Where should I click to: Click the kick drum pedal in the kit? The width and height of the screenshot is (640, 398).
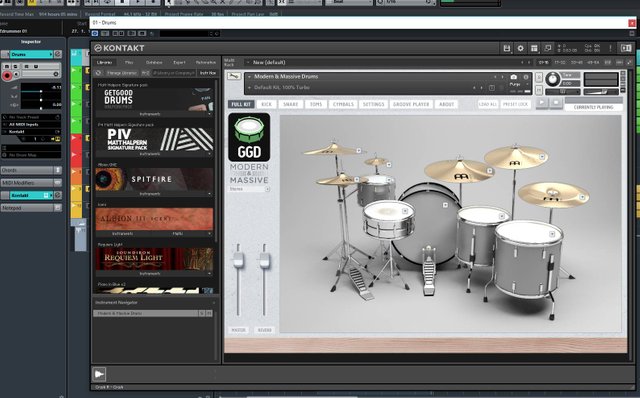click(429, 271)
